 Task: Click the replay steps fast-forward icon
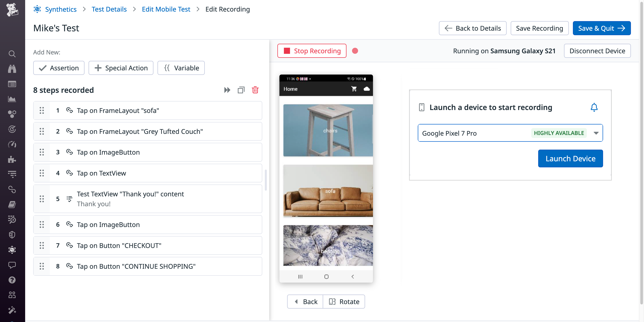(x=227, y=90)
